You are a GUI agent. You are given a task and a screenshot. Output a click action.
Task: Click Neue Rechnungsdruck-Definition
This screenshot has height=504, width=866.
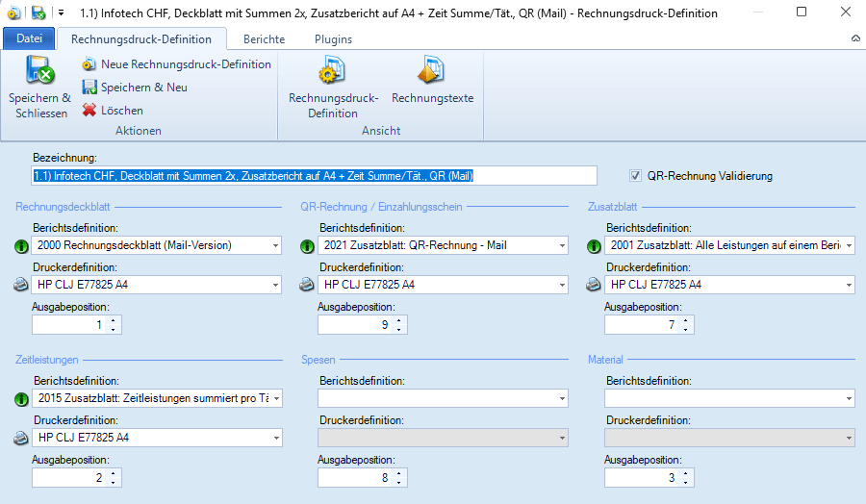tap(176, 64)
